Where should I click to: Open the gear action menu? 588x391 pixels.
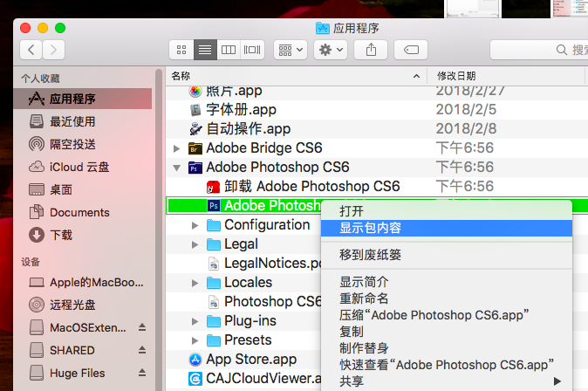[331, 50]
